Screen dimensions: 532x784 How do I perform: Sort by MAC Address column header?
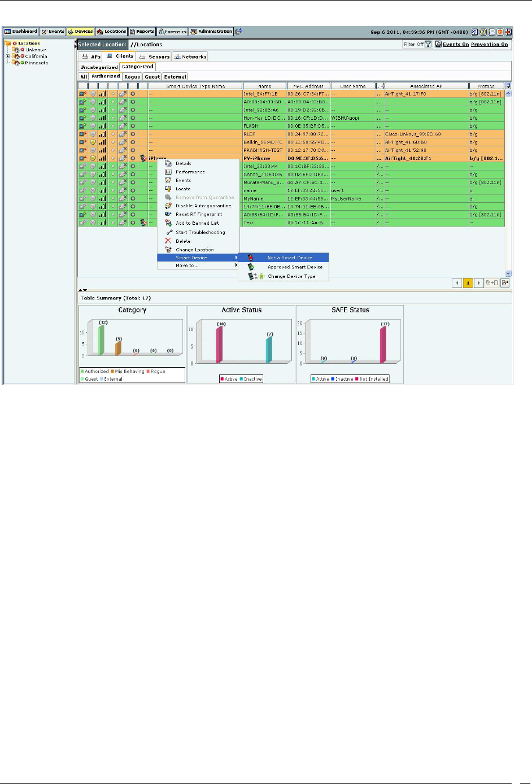308,86
